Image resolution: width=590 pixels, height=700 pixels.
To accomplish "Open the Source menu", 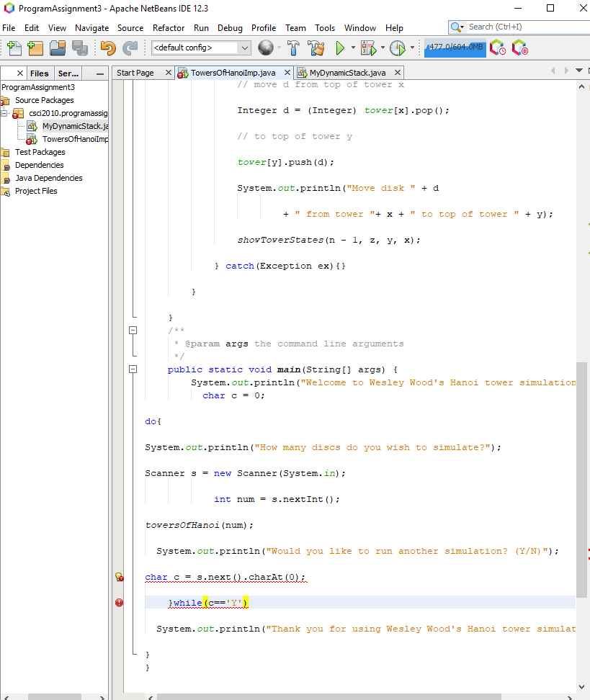I will click(x=130, y=28).
